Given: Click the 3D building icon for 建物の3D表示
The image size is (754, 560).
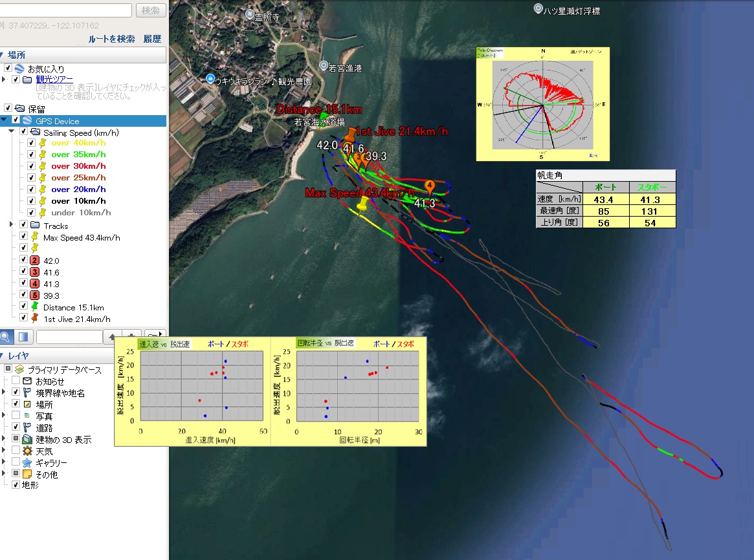Looking at the screenshot, I should [27, 440].
